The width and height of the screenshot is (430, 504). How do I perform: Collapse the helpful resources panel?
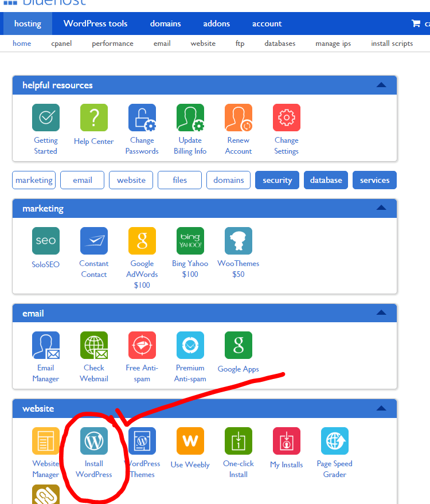[x=381, y=85]
